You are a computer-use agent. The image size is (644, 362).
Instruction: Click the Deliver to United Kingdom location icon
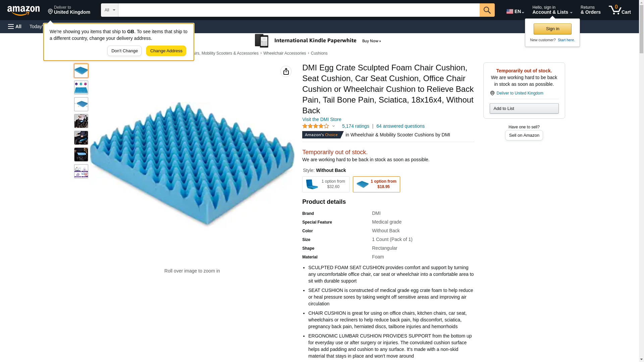[x=69, y=10]
